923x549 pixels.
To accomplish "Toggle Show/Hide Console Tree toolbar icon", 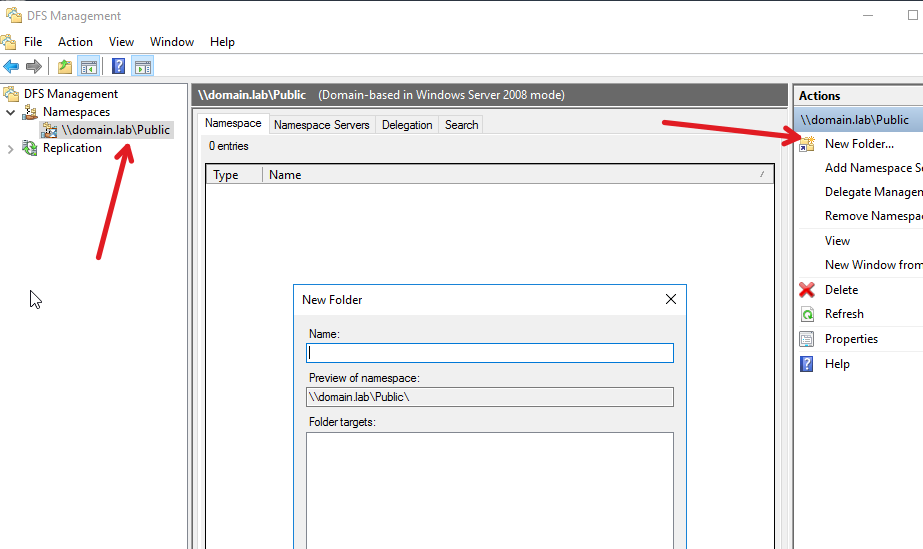I will (x=88, y=67).
